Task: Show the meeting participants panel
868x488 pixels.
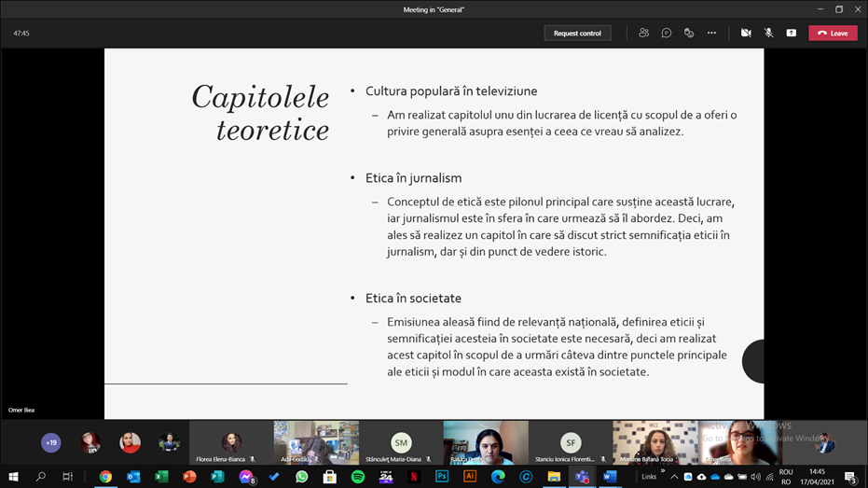Action: click(643, 33)
